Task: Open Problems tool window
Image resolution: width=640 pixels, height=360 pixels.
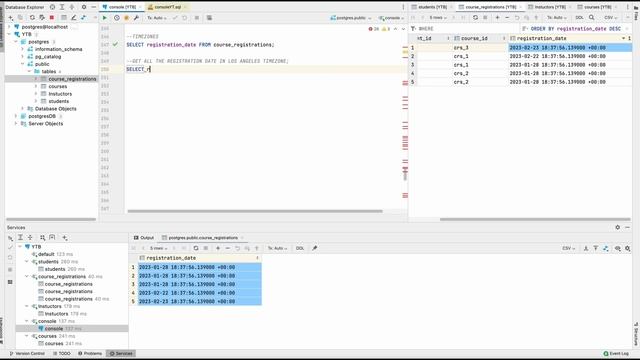Action: click(90, 353)
